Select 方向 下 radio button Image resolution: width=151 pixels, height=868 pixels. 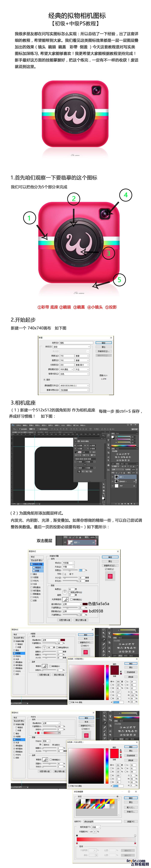tap(70, 574)
